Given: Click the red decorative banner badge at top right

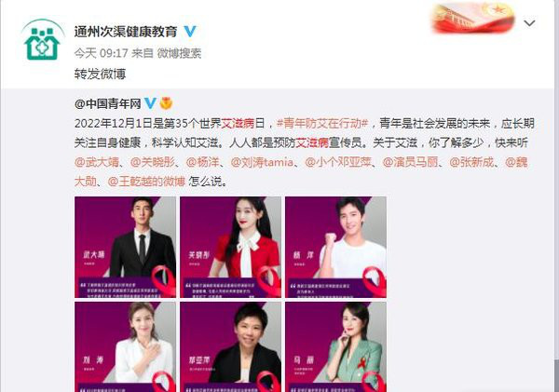Looking at the screenshot, I should click(473, 17).
